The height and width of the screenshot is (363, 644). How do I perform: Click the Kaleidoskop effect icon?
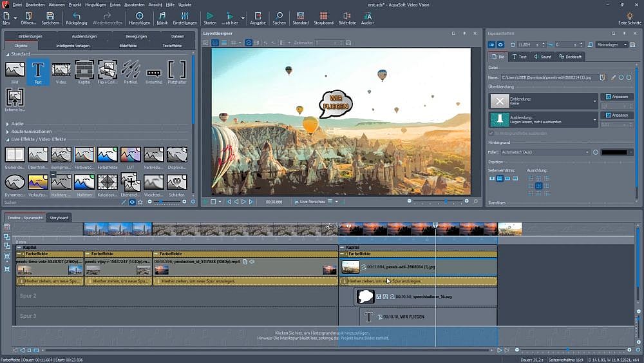(x=108, y=183)
